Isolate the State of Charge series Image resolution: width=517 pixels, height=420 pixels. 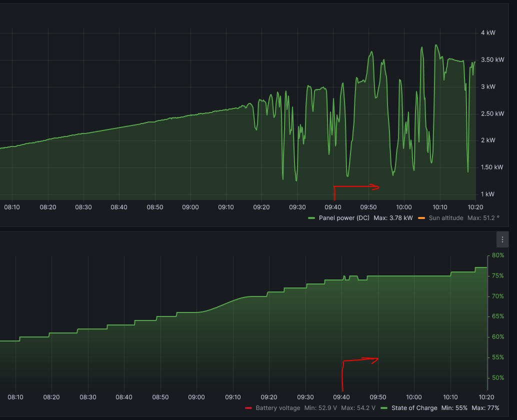tap(414, 408)
